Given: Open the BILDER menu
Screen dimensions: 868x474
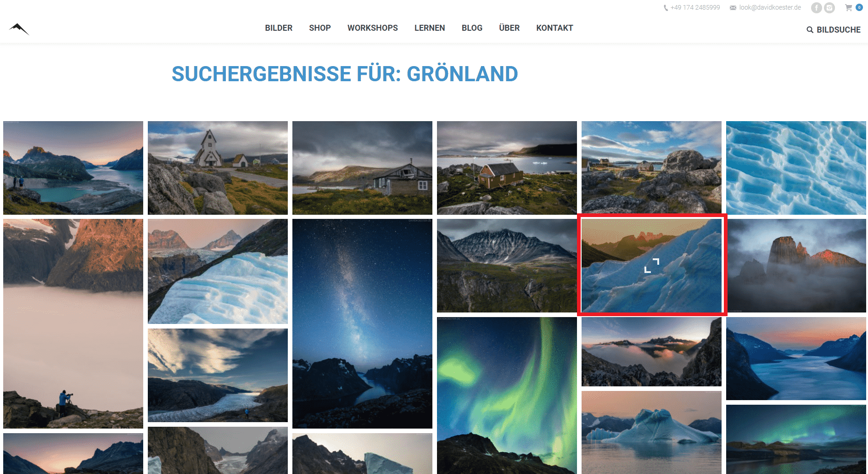Looking at the screenshot, I should click(279, 28).
